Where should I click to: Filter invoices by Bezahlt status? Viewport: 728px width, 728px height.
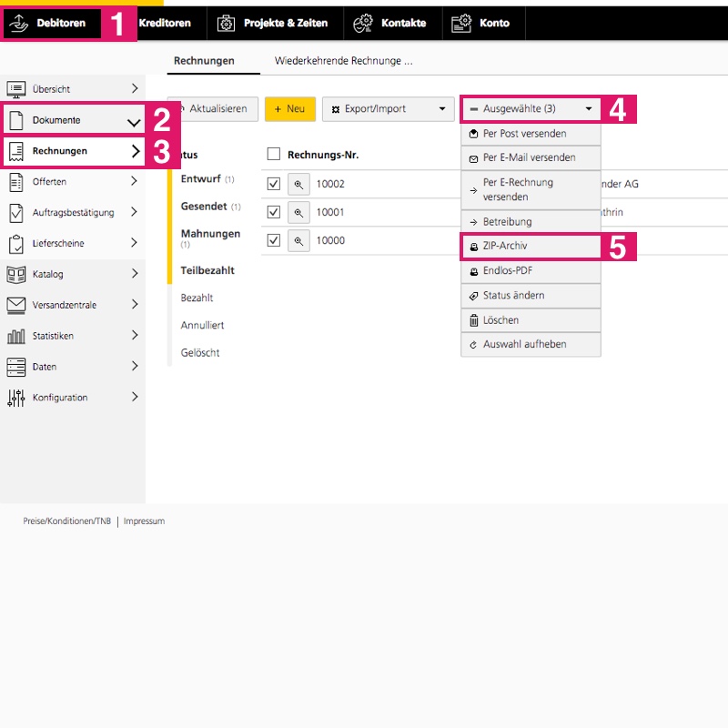(197, 298)
